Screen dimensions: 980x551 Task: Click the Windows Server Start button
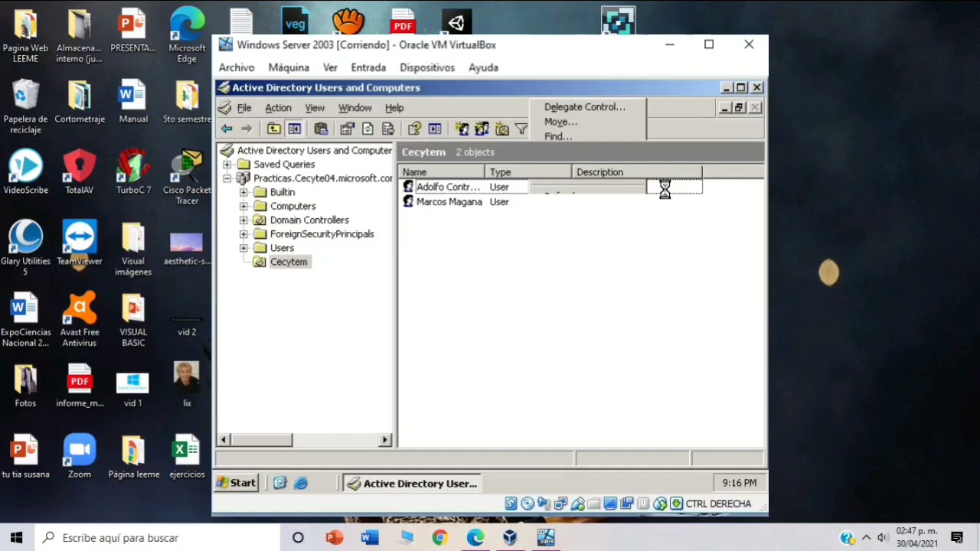[236, 483]
